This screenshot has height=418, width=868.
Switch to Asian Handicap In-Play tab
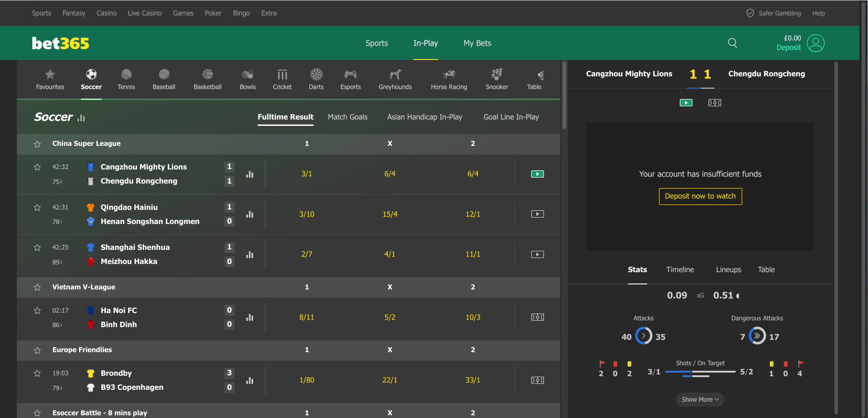point(424,117)
